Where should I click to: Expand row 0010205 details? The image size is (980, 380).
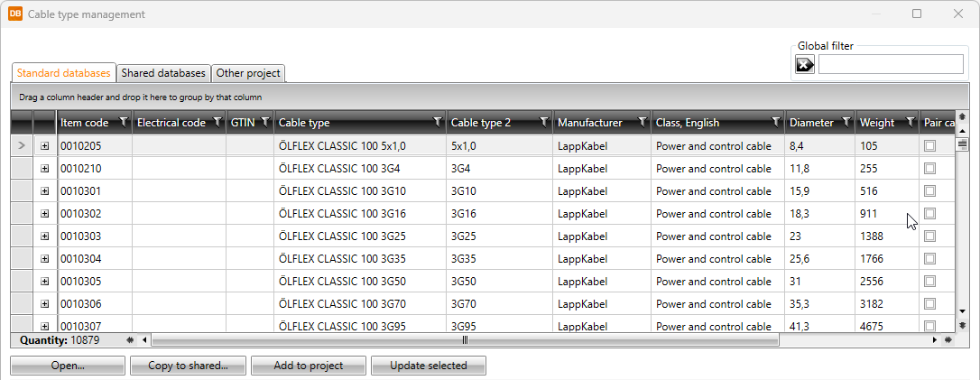(45, 145)
